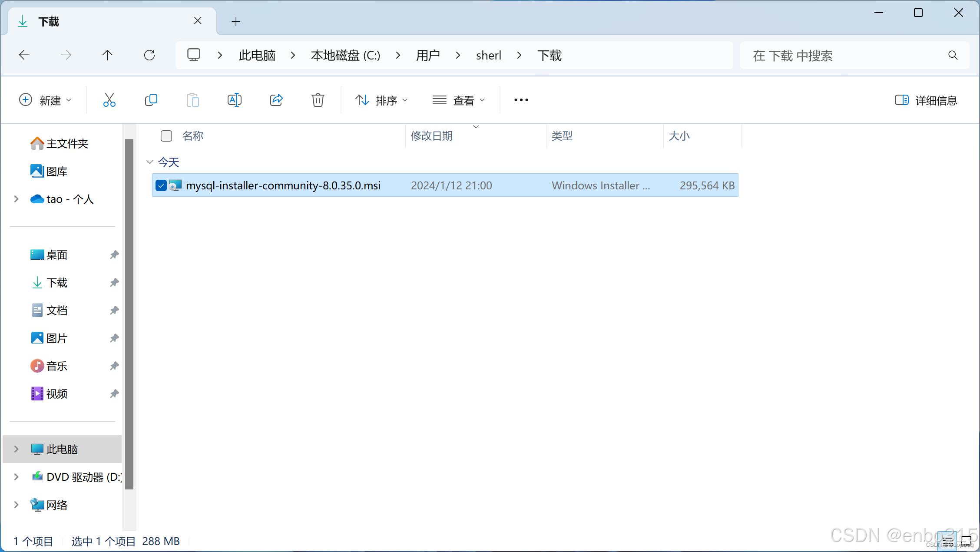The image size is (980, 552).
Task: Click the 在 下载 中搜索 search field
Action: click(843, 55)
